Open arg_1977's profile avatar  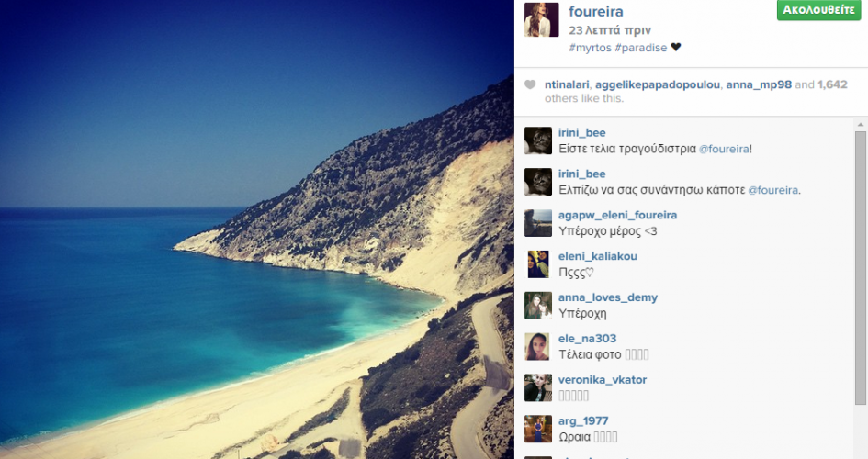point(538,429)
